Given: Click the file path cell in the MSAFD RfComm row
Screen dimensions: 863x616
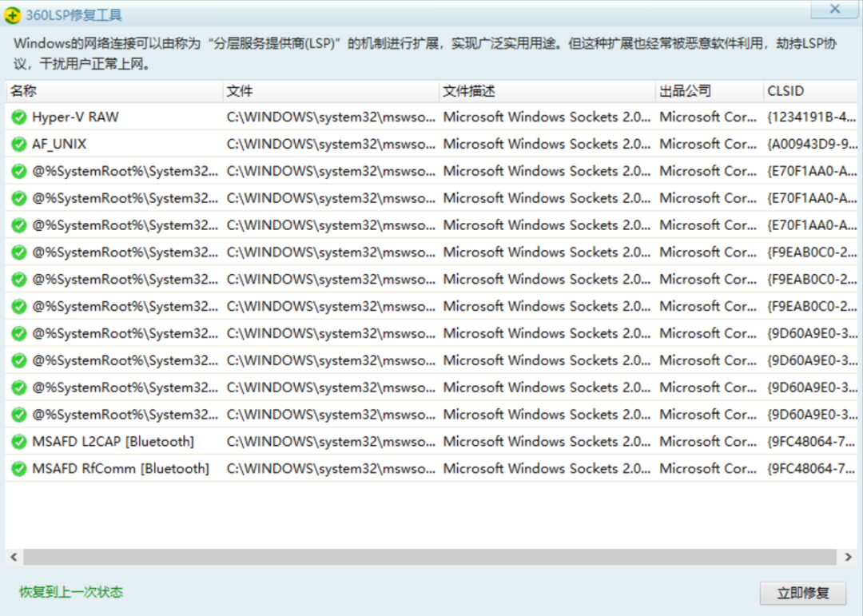Looking at the screenshot, I should coord(331,469).
